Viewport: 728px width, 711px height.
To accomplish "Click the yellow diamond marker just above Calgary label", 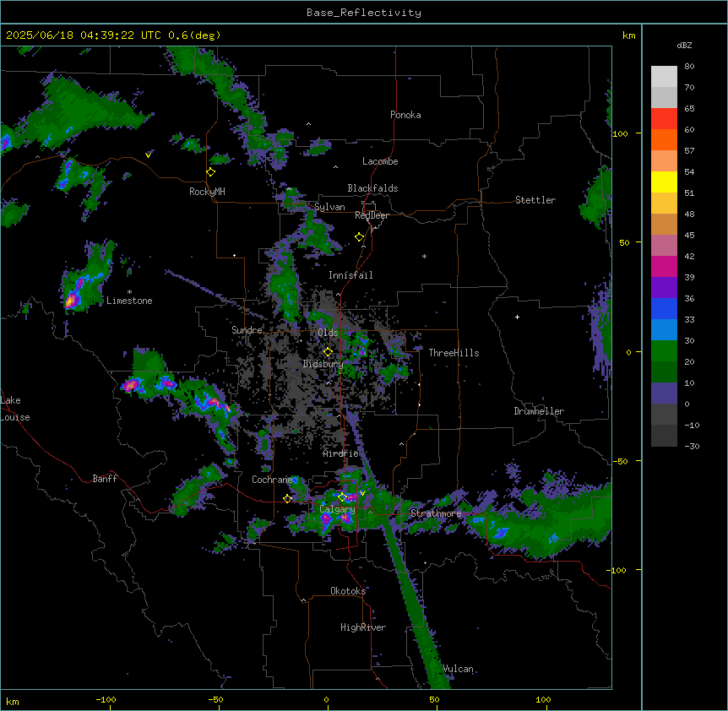I will (342, 497).
